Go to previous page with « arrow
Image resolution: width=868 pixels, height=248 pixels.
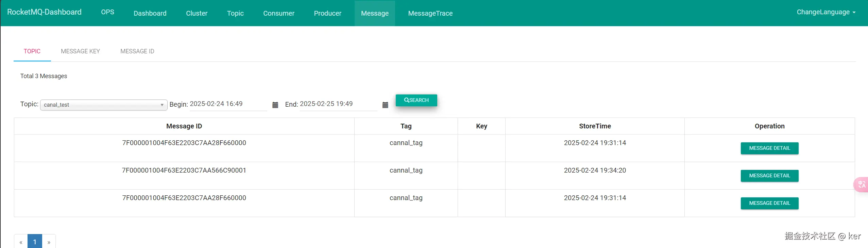21,242
